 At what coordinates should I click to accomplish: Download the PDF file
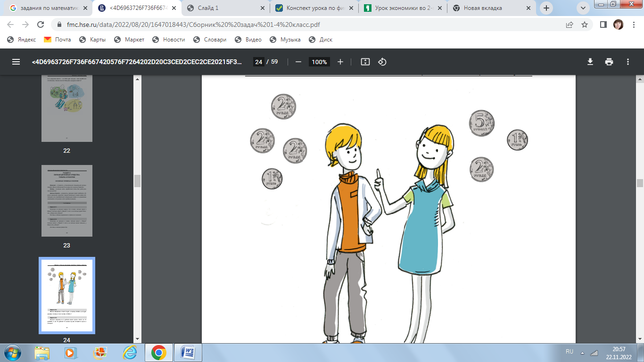(x=590, y=62)
